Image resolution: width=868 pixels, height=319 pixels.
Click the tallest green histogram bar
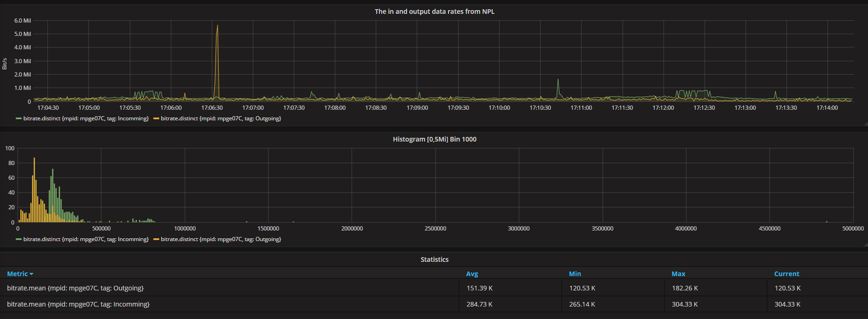pyautogui.click(x=52, y=195)
